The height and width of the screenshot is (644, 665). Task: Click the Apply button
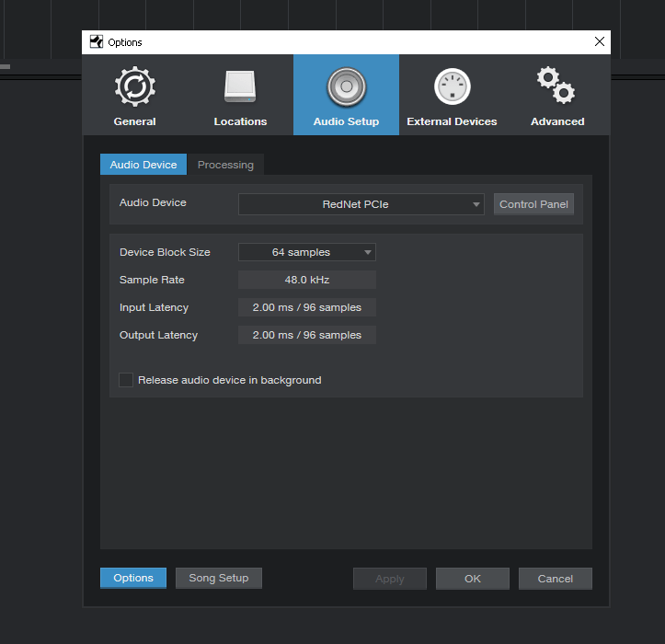[x=390, y=579]
